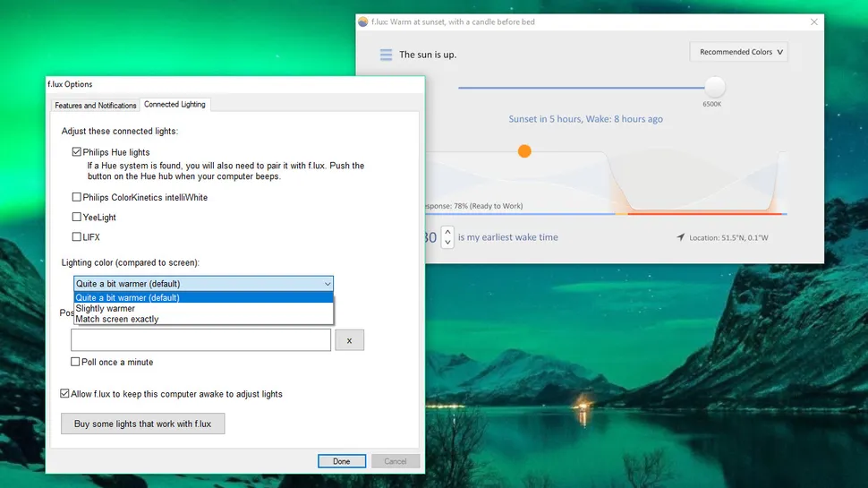The image size is (868, 488).
Task: Enable Poll once a minute
Action: tap(76, 362)
